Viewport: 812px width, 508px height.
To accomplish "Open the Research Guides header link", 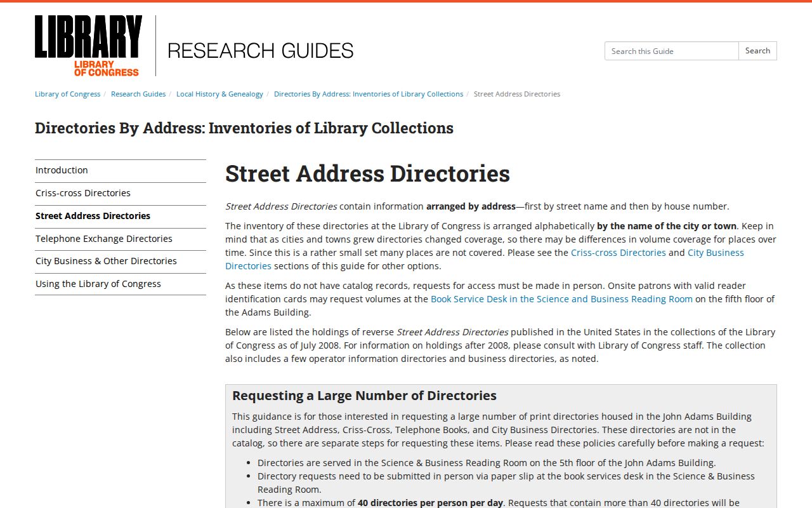I will [260, 50].
